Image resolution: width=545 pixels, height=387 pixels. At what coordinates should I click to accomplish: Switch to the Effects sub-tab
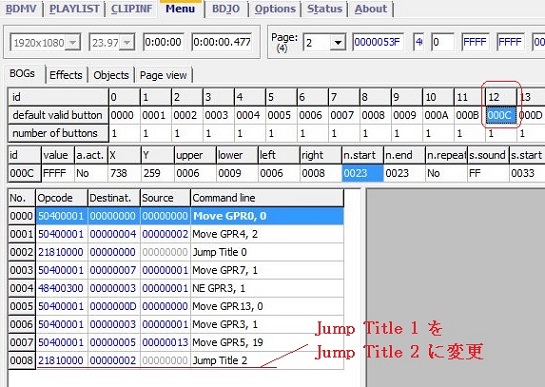pos(66,75)
